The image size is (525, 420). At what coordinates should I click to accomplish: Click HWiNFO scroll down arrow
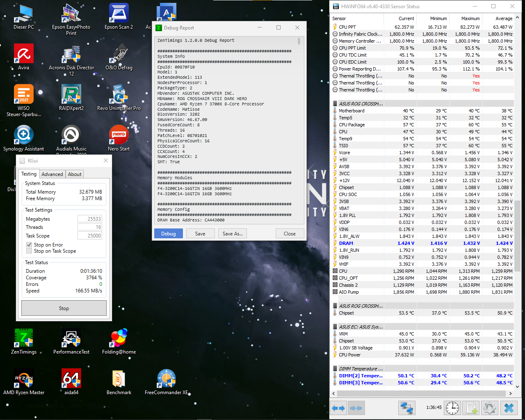pos(517,386)
